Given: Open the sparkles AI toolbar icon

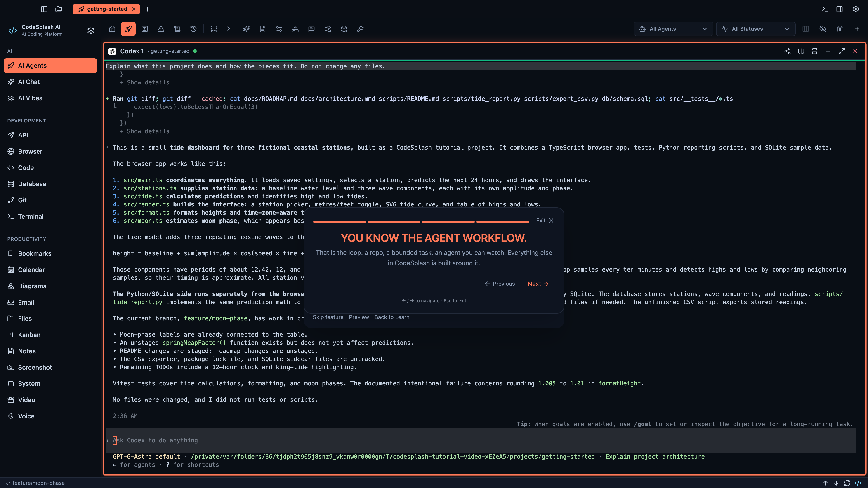Looking at the screenshot, I should (x=246, y=29).
